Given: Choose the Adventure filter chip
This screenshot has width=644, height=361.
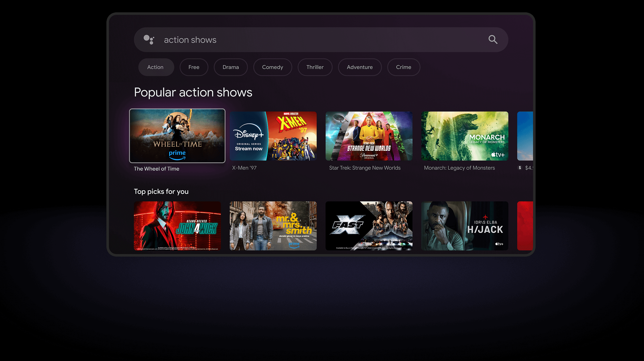Looking at the screenshot, I should 359,67.
